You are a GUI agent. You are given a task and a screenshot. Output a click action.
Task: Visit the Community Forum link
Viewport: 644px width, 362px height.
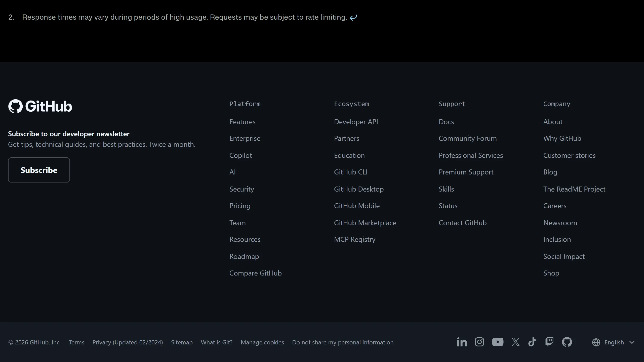coord(467,138)
